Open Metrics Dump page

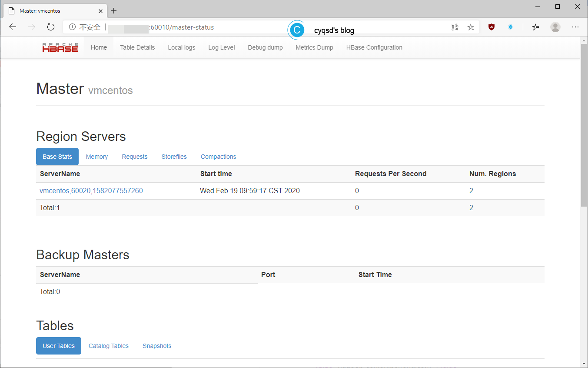tap(314, 47)
